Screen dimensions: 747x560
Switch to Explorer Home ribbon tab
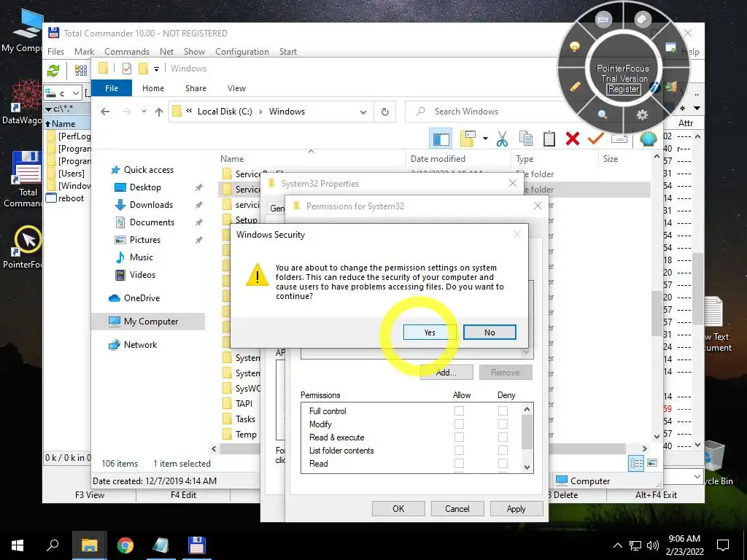(x=153, y=88)
